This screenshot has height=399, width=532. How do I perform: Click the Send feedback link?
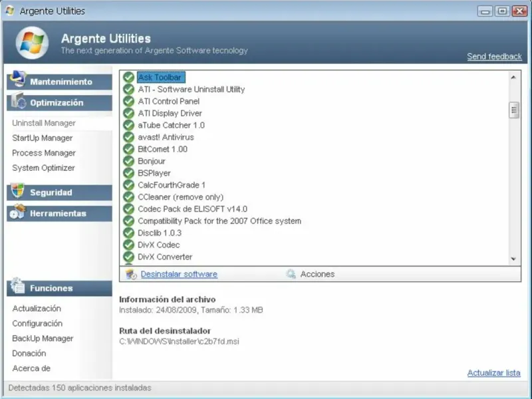point(494,57)
